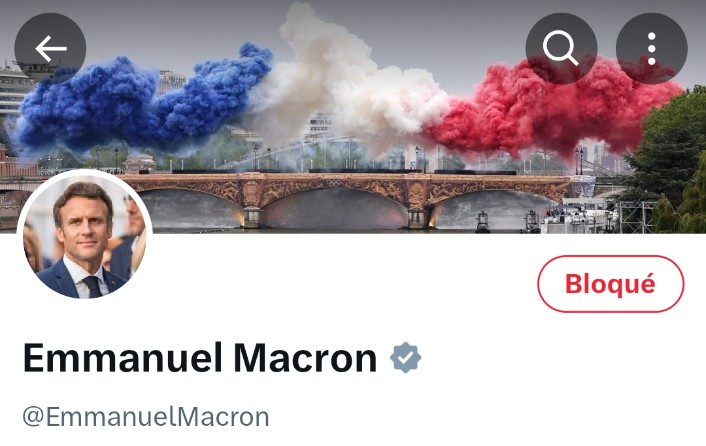706x446 pixels.
Task: Click the small boat on the river
Action: coord(482,222)
